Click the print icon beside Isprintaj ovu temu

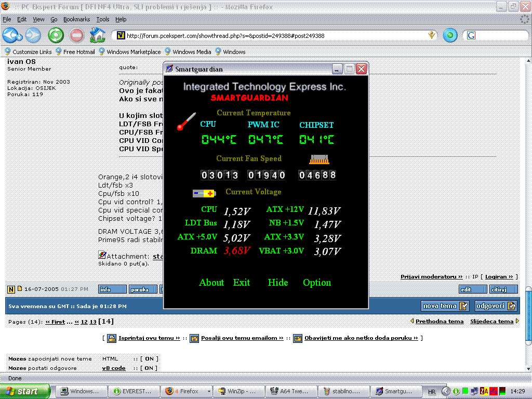tap(112, 338)
